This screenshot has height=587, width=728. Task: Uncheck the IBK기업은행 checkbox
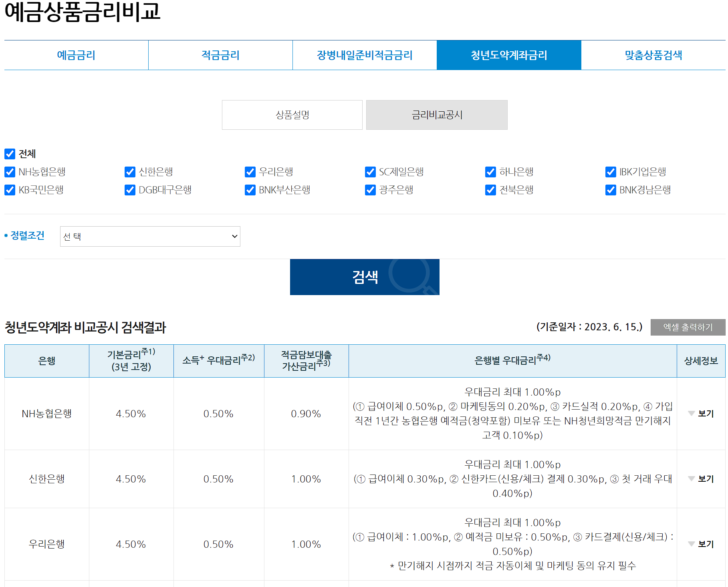coord(611,172)
